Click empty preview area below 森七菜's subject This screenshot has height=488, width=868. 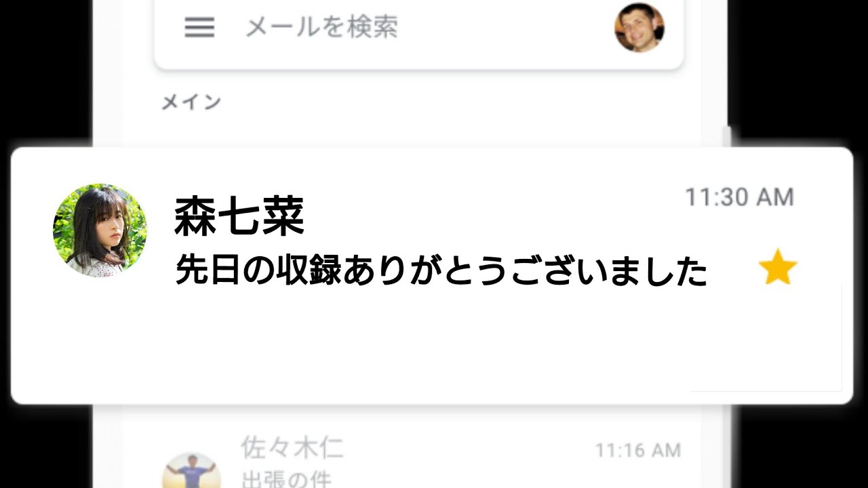click(x=432, y=346)
